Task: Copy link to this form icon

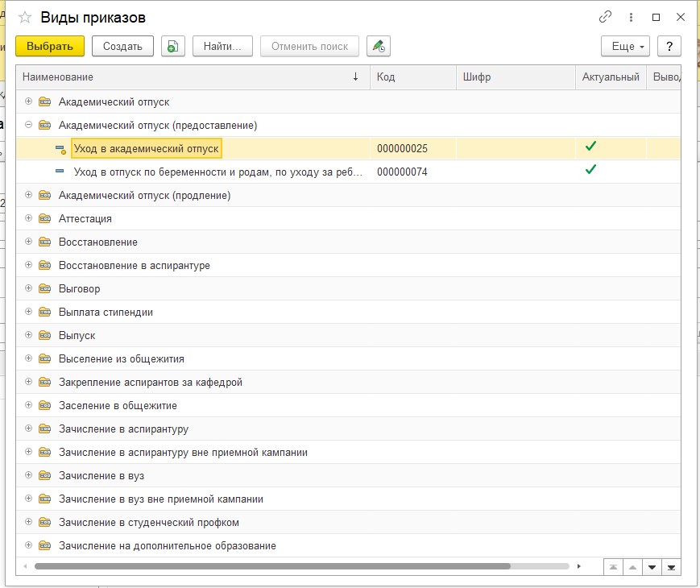Action: (605, 17)
